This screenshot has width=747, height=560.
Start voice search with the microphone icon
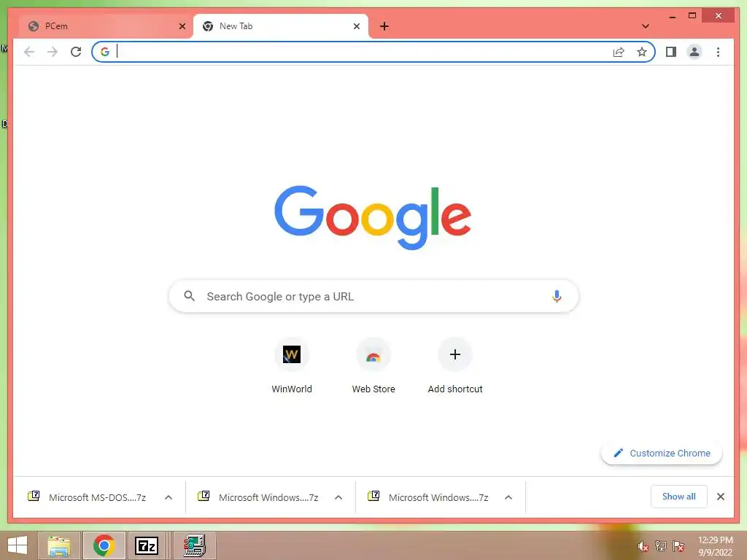point(557,296)
